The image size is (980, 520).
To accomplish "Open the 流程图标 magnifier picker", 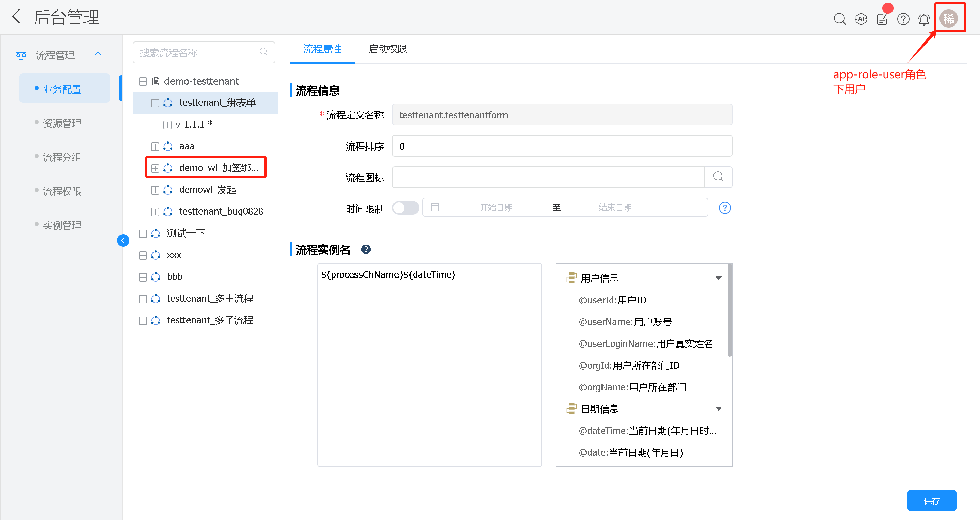I will coord(718,177).
